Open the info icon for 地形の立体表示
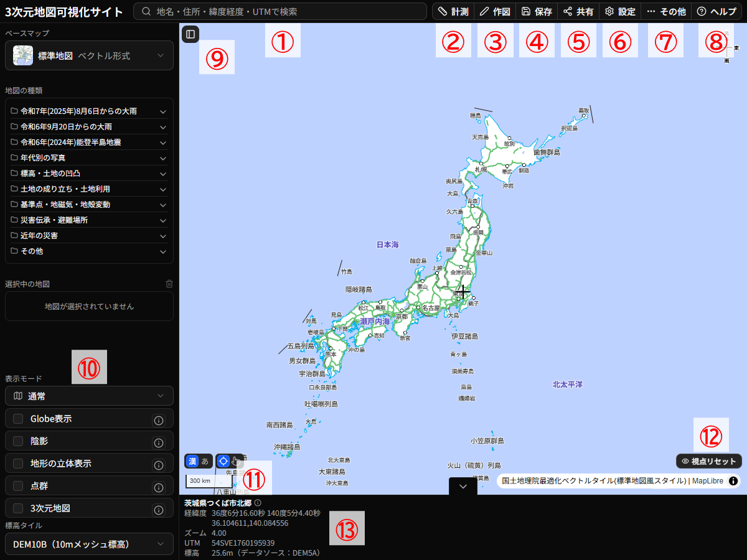The height and width of the screenshot is (560, 747). [159, 465]
